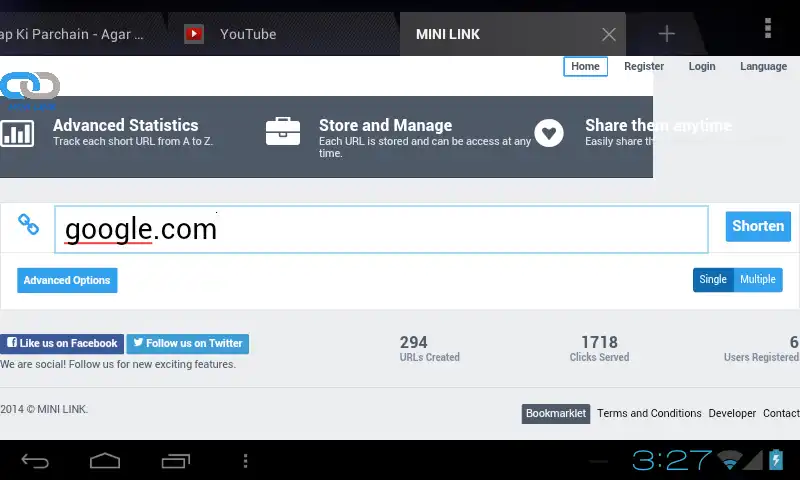Tap the 3:27 clock in status area

672,460
